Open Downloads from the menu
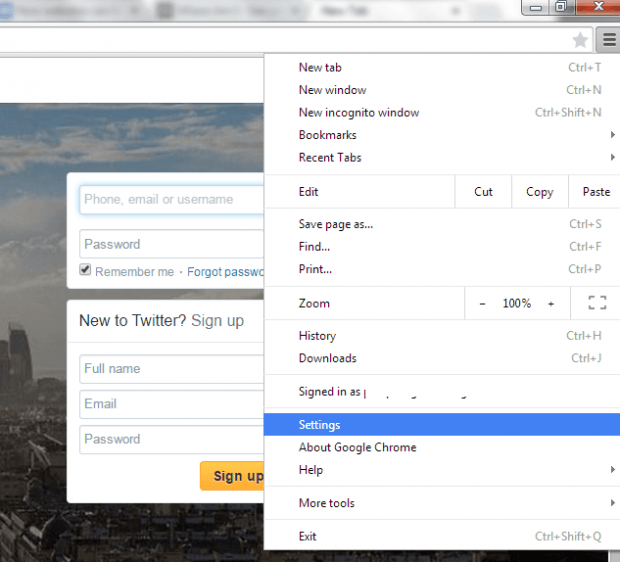 coord(442,358)
